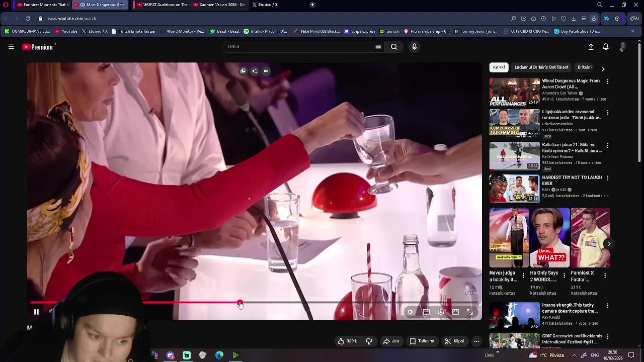Open YouTube notifications bell
The image size is (644, 362).
(606, 47)
